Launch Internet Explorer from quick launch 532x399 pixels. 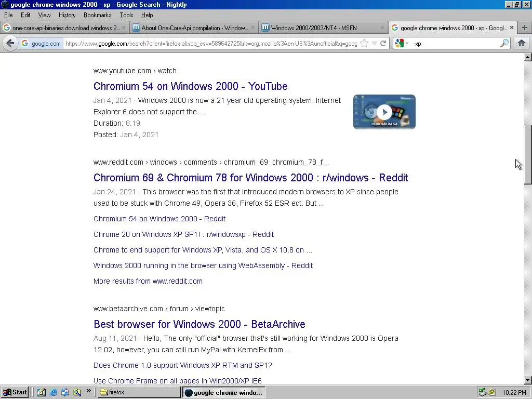click(54, 392)
